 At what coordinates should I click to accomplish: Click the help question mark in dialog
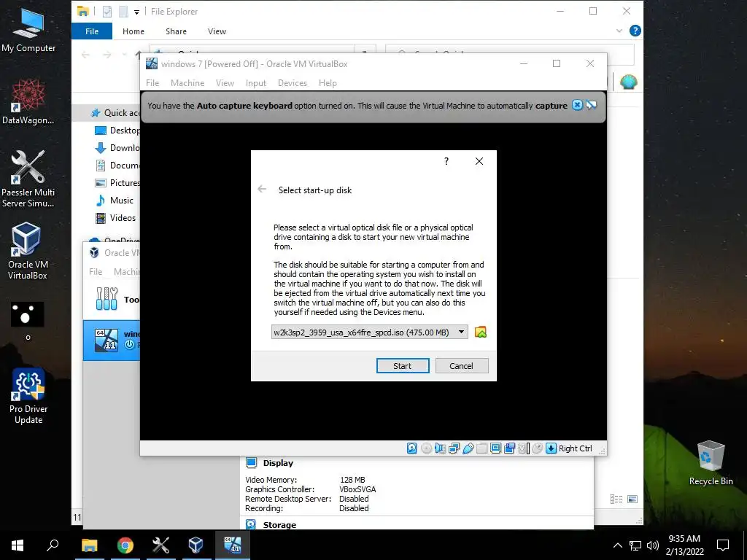[x=446, y=161]
